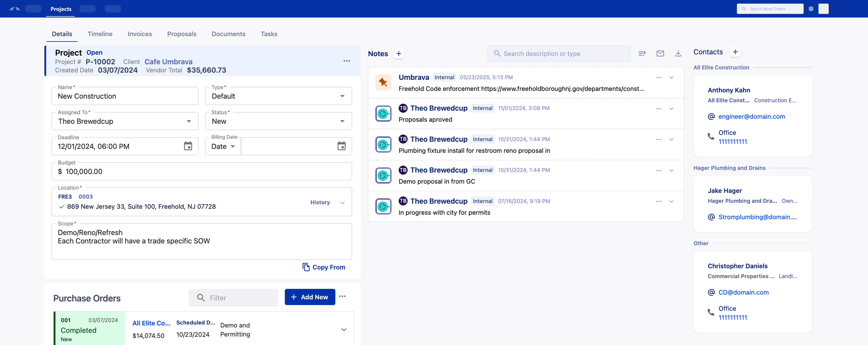
Task: Switch to the Tasks tab
Action: click(269, 34)
